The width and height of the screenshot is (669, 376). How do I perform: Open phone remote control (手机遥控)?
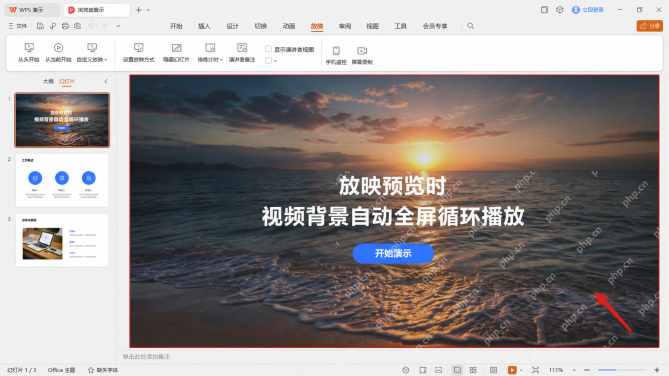[x=336, y=55]
